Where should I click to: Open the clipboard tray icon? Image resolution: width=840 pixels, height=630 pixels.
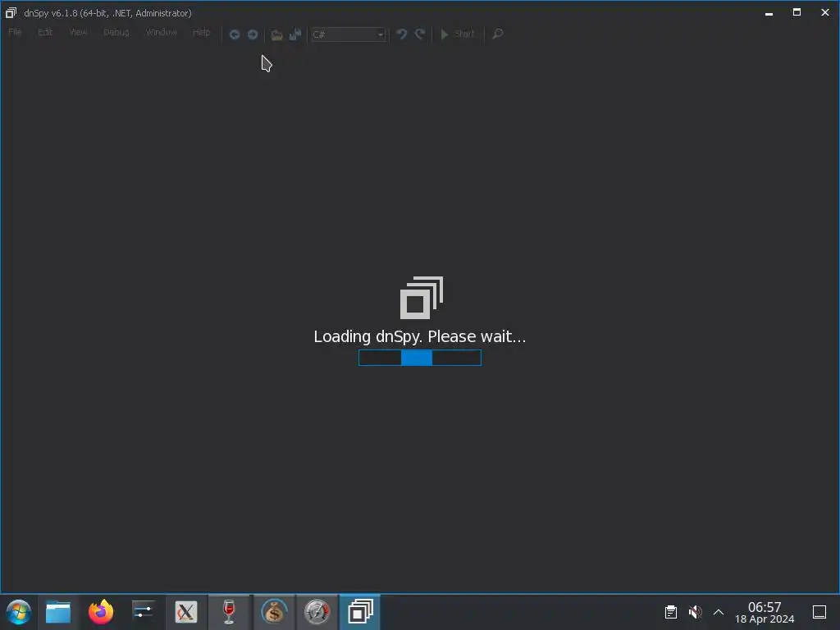[x=671, y=612]
